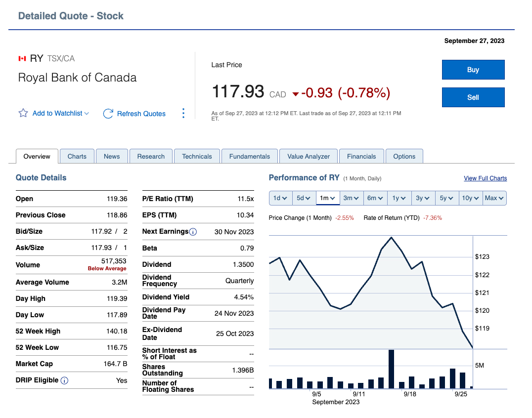
Task: Select the Overview tab
Action: coord(37,156)
